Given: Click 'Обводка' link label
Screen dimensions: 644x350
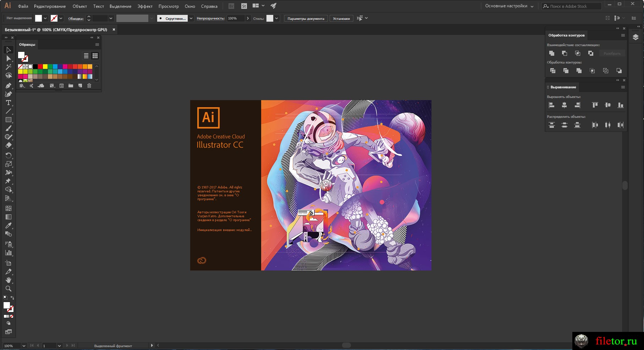Looking at the screenshot, I should click(76, 18).
